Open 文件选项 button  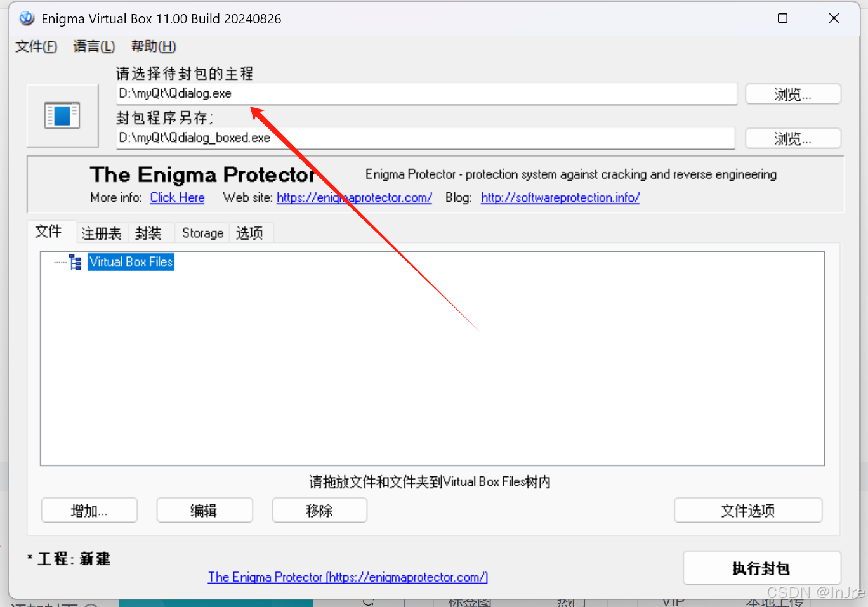pyautogui.click(x=748, y=511)
